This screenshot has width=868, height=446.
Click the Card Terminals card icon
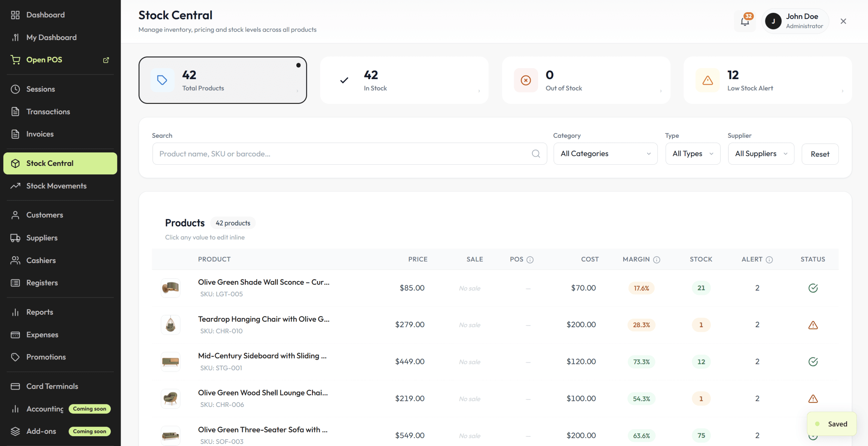click(15, 387)
